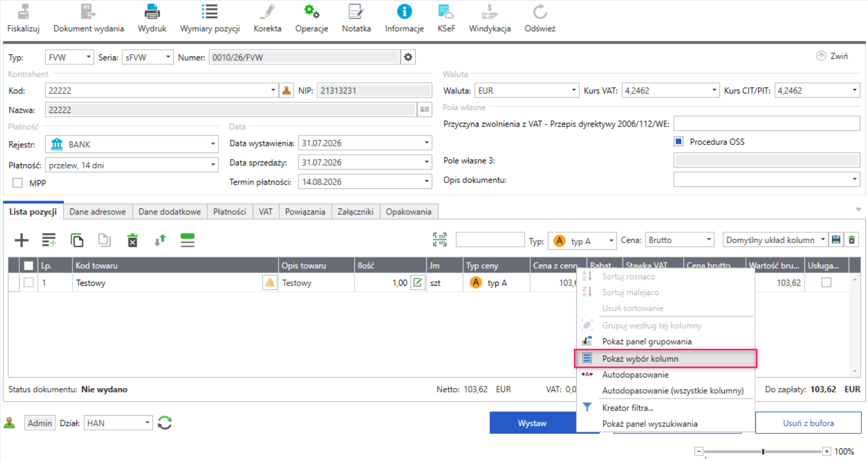Screen dimensions: 868x461
Task: Expand the Cena Brutto dropdown
Action: pos(708,239)
